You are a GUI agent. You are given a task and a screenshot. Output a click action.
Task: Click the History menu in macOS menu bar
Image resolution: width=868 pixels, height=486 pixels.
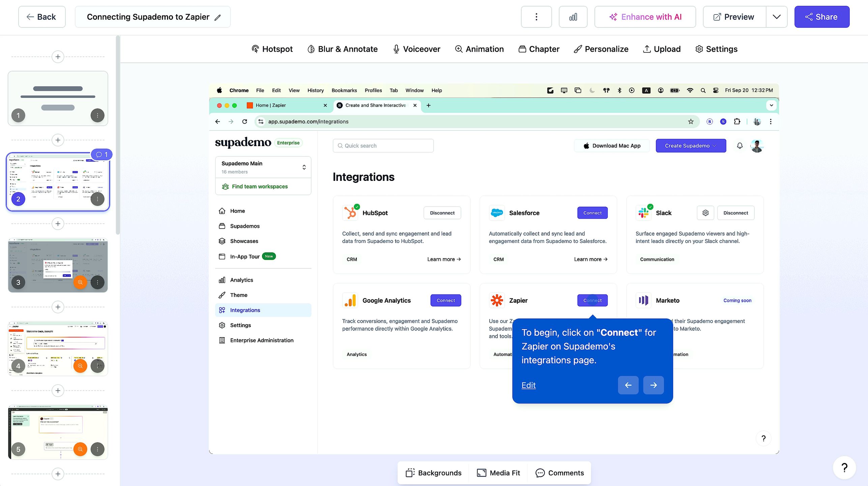click(x=315, y=90)
